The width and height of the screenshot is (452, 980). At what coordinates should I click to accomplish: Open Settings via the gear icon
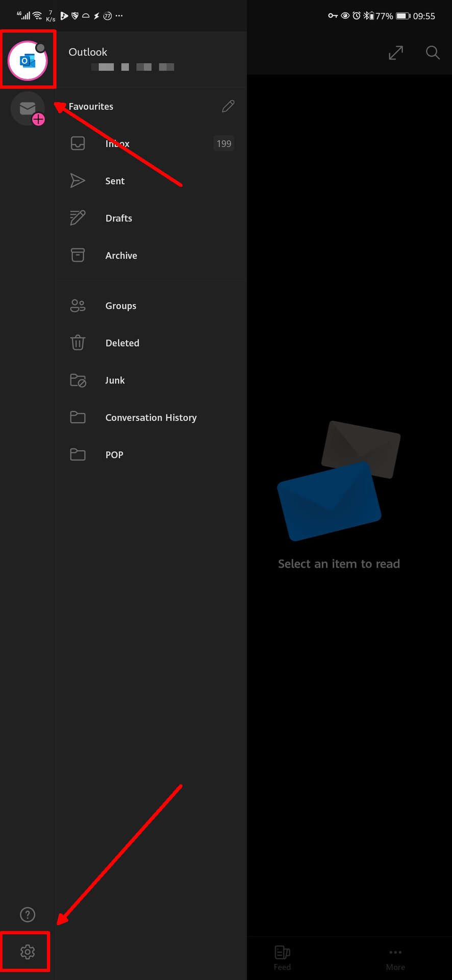[28, 951]
